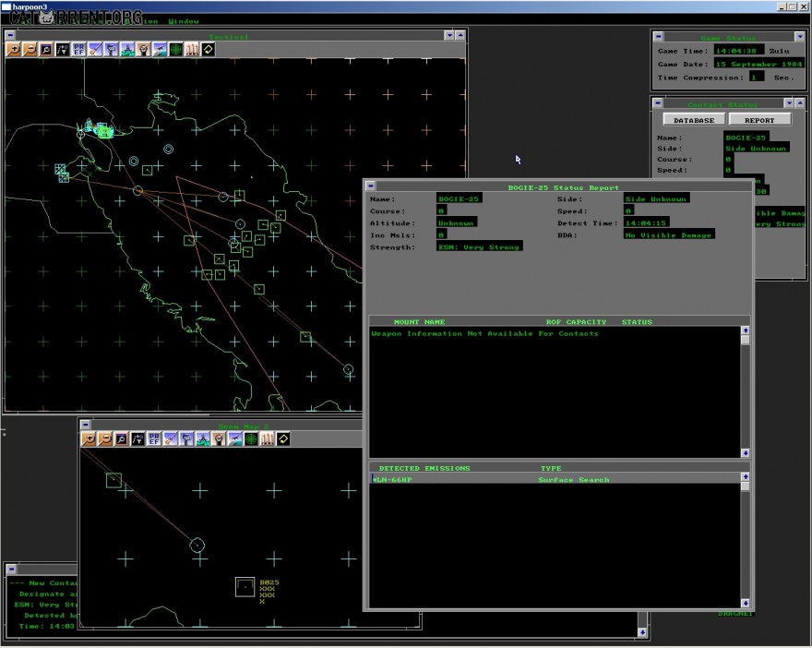Image resolution: width=812 pixels, height=648 pixels.
Task: Click Detected Emissions scrollbar up arrow
Action: [x=746, y=476]
